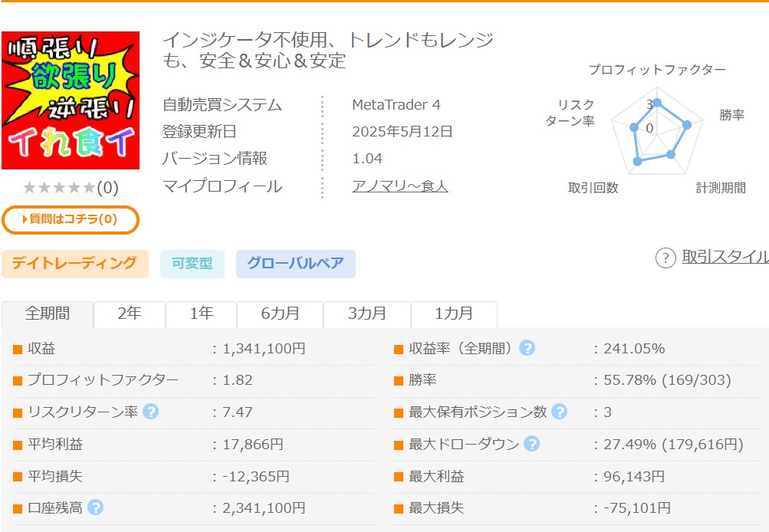The width and height of the screenshot is (769, 532).
Task: Click the 平均損失 value -12,365円
Action: pos(256,476)
